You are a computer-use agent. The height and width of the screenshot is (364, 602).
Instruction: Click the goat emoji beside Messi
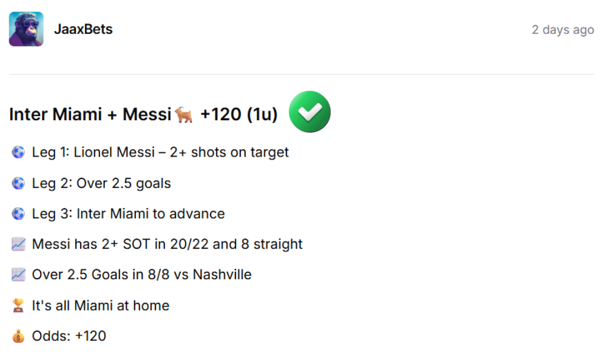[x=183, y=114]
